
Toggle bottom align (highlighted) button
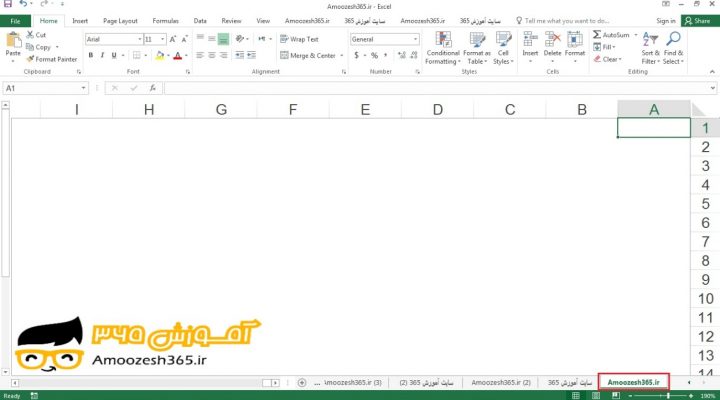223,39
